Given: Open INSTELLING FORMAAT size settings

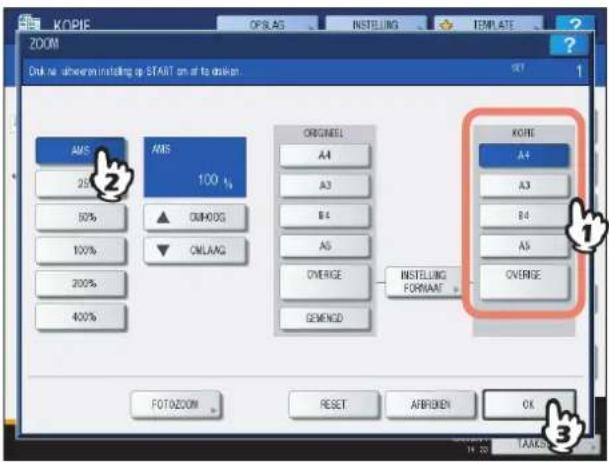Looking at the screenshot, I should [x=423, y=282].
